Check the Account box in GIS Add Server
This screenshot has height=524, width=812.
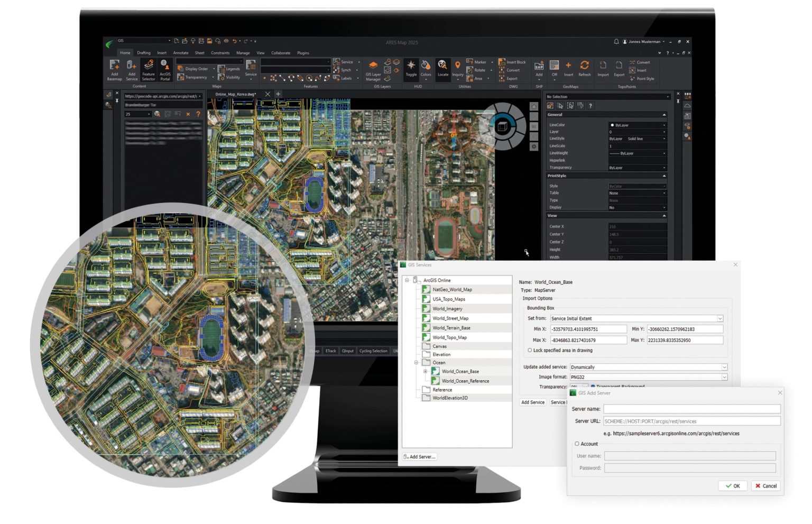tap(577, 444)
